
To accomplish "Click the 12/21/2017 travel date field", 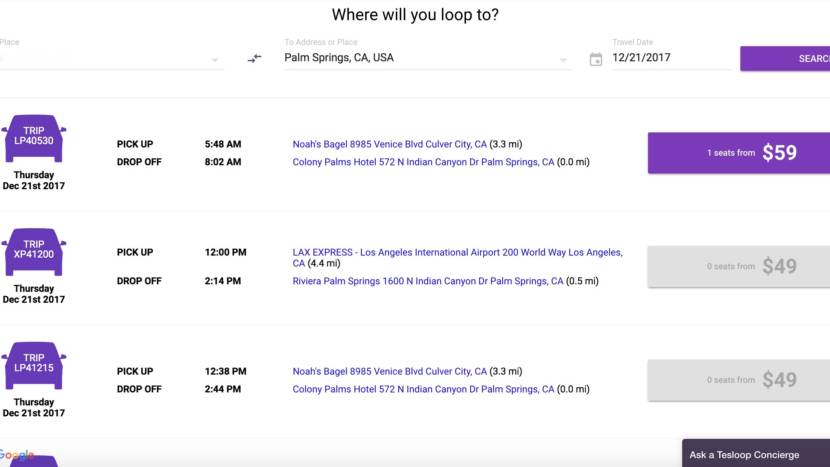I will tap(670, 58).
